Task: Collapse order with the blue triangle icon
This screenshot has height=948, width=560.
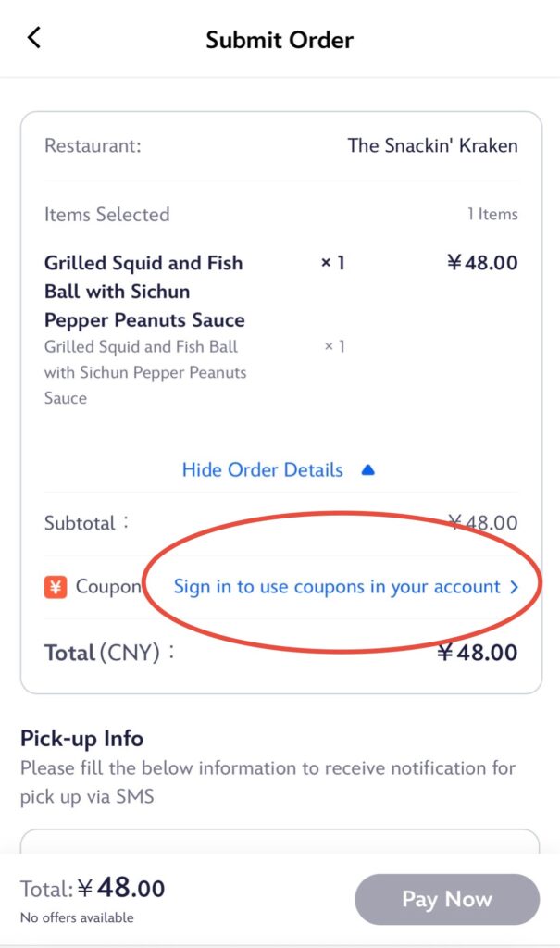Action: click(x=367, y=469)
